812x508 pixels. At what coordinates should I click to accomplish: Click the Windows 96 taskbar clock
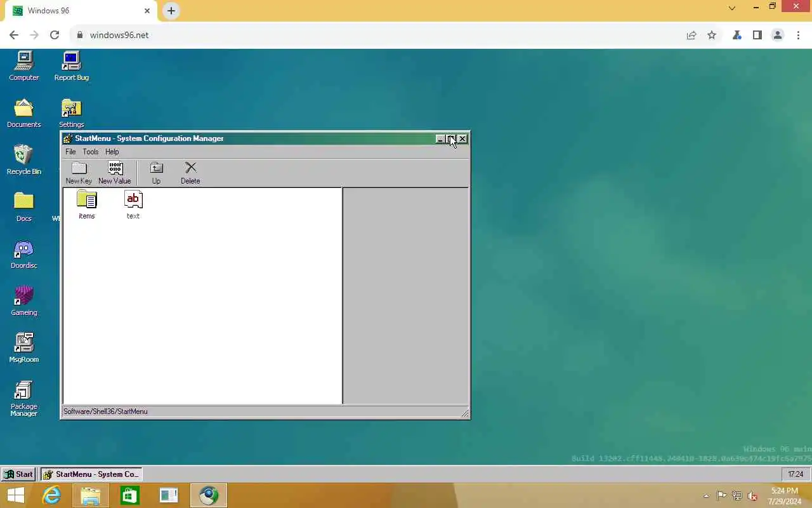[796, 474]
